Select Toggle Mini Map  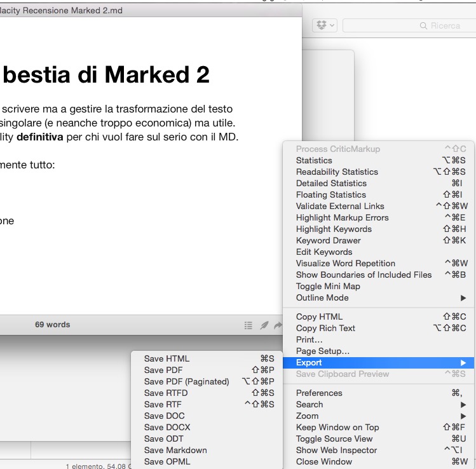pyautogui.click(x=378, y=286)
